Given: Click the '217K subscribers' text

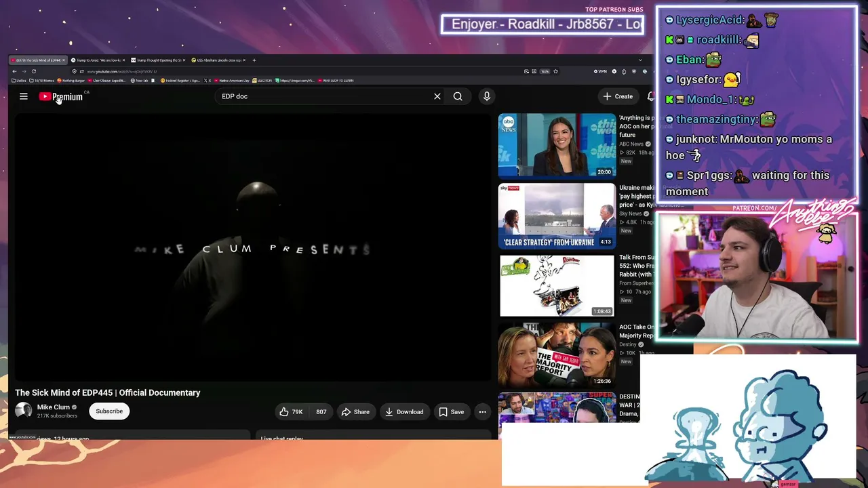Looking at the screenshot, I should 57,415.
